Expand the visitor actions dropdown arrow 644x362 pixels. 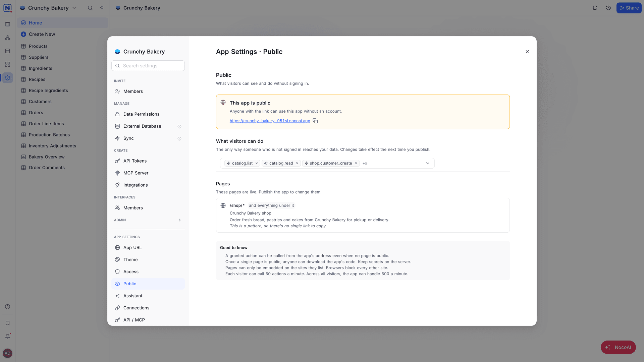428,163
